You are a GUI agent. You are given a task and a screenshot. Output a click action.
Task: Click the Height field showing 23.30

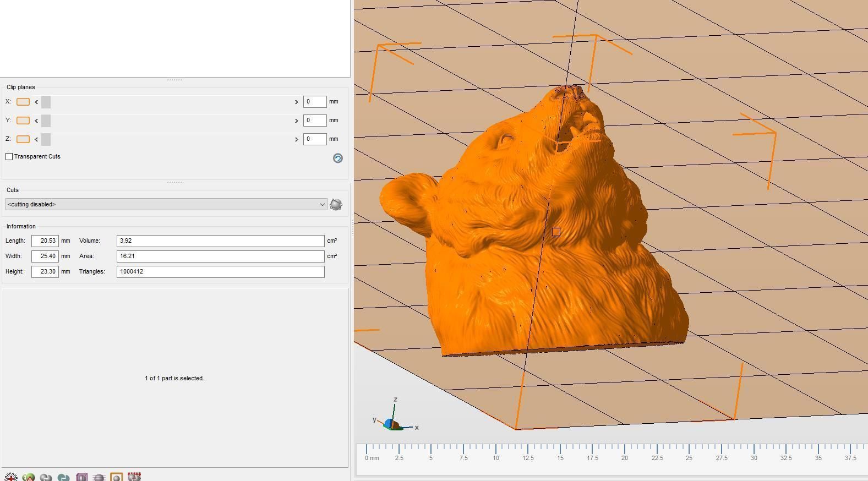tap(45, 271)
